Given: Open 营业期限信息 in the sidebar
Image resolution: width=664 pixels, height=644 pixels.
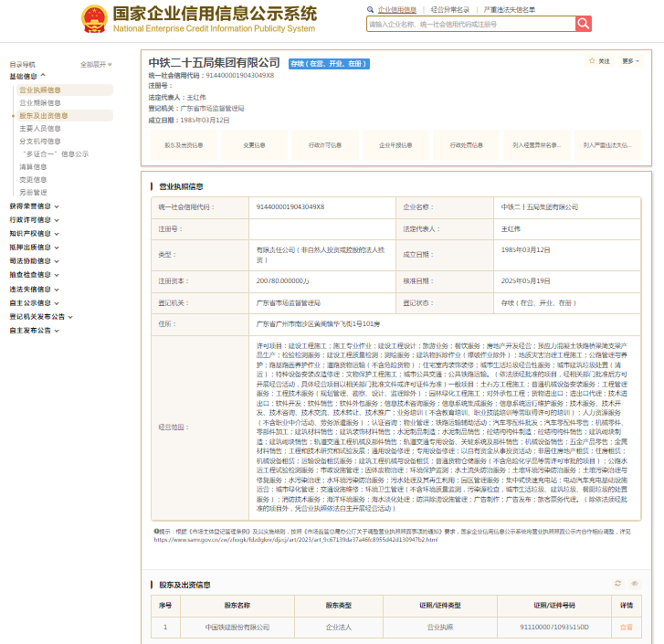Looking at the screenshot, I should coord(40,103).
